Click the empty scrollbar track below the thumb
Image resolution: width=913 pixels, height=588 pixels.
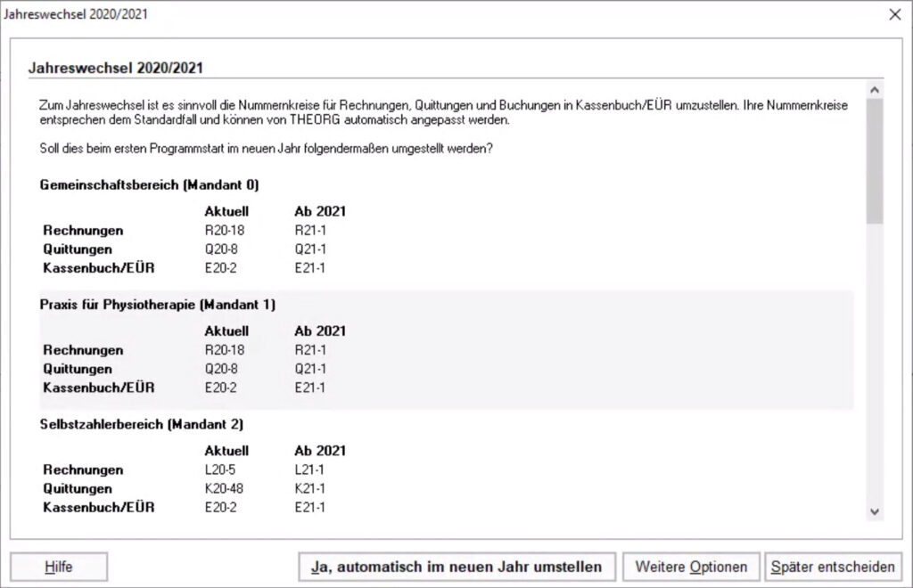coord(874,356)
